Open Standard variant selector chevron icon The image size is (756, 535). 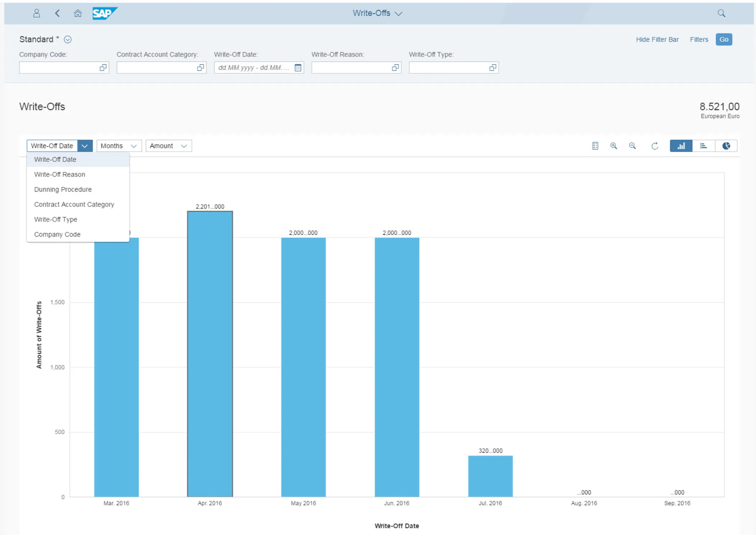[68, 39]
